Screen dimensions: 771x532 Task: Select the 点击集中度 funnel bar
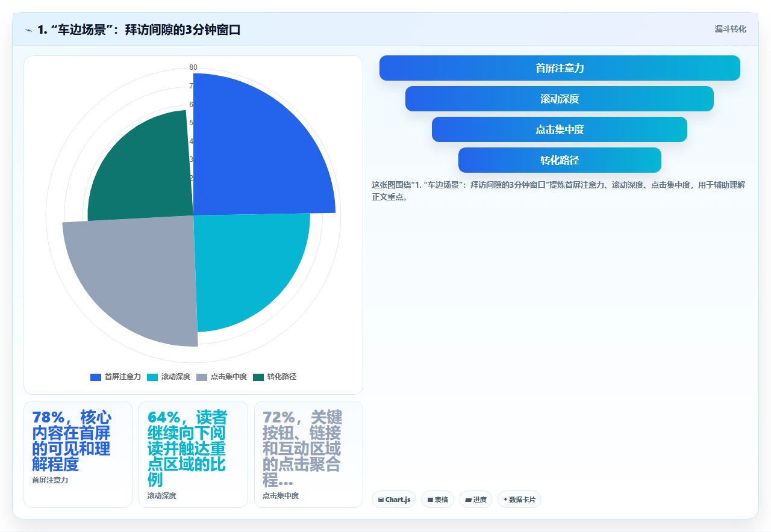(x=560, y=129)
